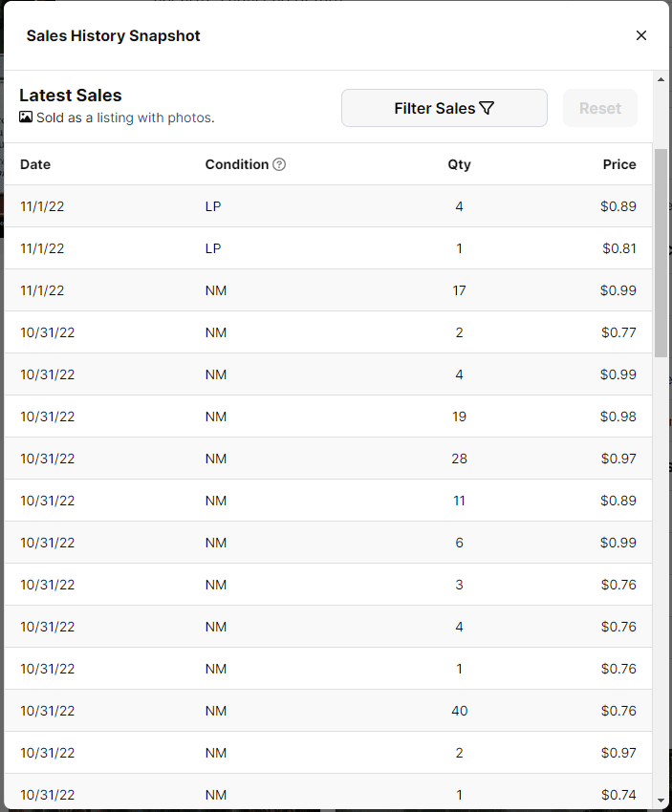Click the Date column header
The width and height of the screenshot is (672, 812).
[x=35, y=164]
